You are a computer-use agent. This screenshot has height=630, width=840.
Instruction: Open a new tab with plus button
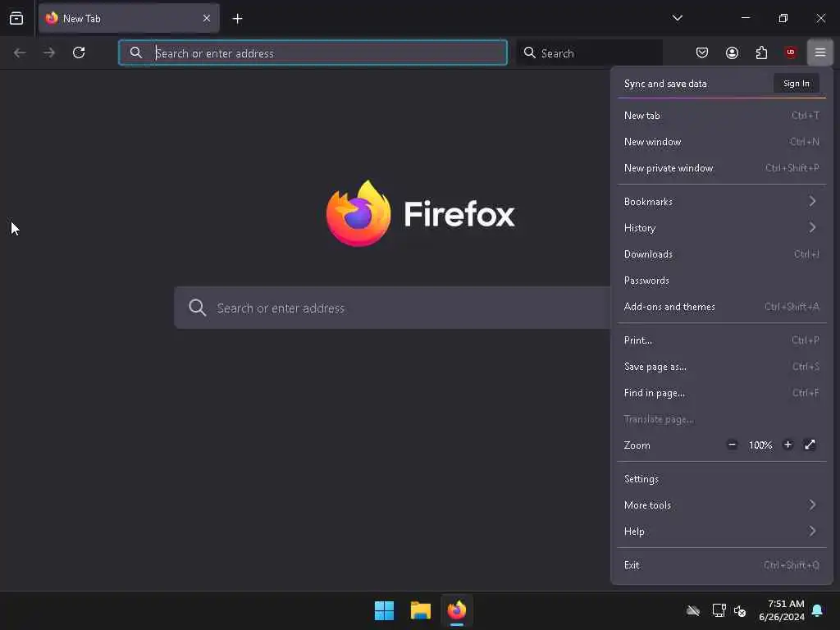237,19
